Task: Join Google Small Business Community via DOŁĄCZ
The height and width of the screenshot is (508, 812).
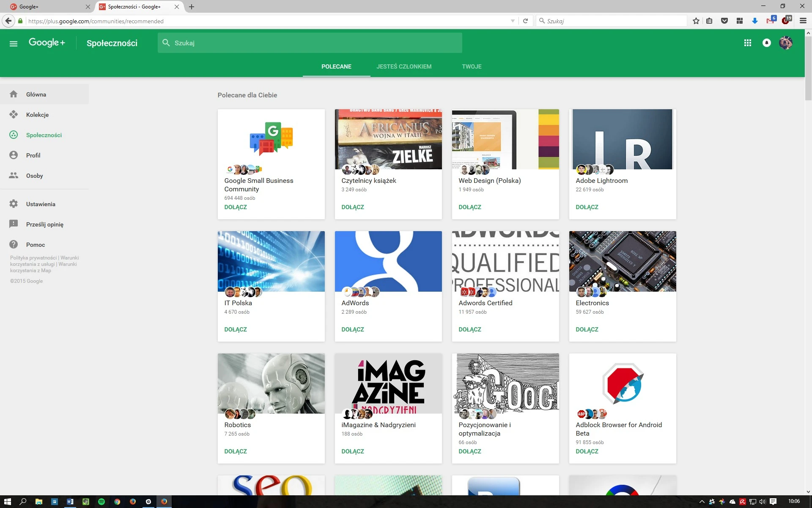Action: (x=236, y=207)
